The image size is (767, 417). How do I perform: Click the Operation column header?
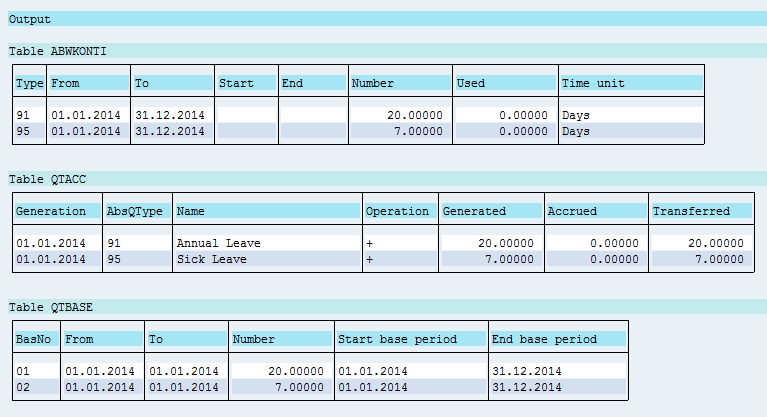[x=398, y=211]
